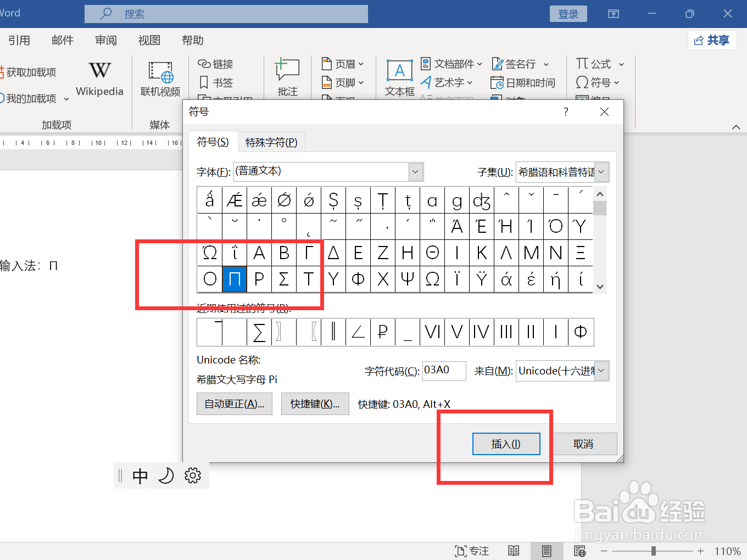Toggle the moon icon on the IME bar

(166, 475)
